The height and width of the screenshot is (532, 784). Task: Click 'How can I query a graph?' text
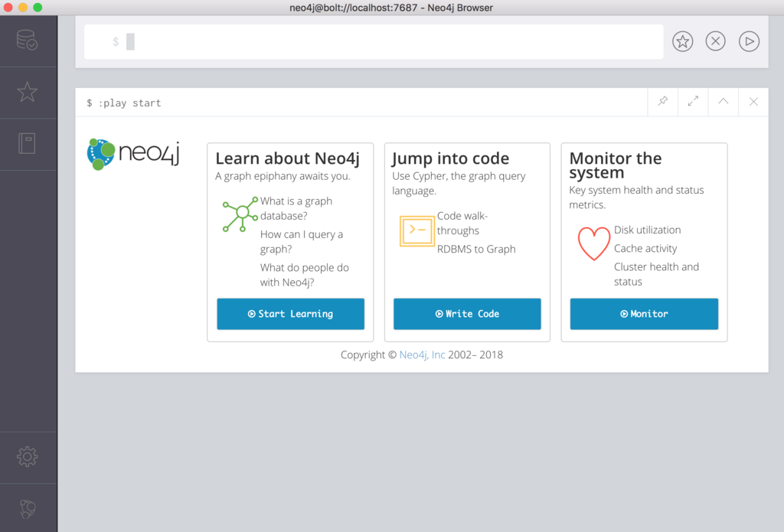[302, 241]
